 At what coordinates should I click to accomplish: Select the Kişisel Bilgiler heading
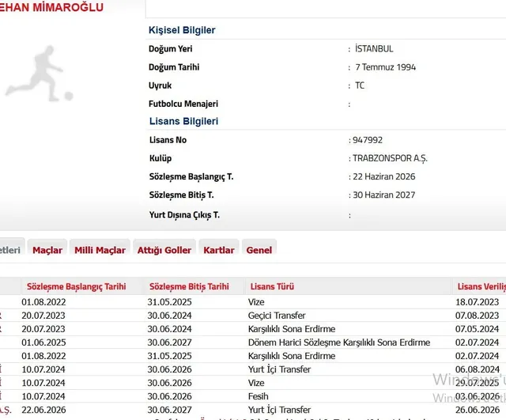pos(182,30)
